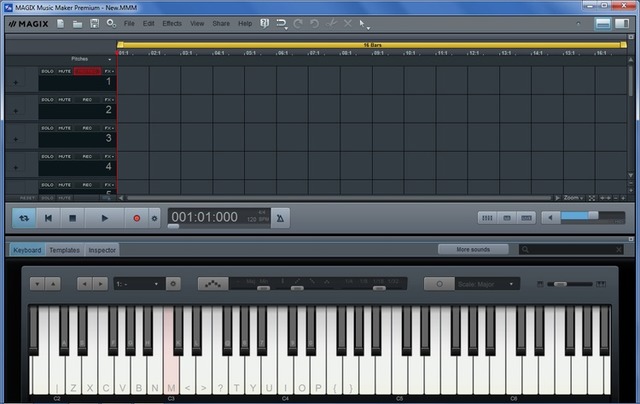Open the Effects menu
640x404 pixels.
[172, 22]
